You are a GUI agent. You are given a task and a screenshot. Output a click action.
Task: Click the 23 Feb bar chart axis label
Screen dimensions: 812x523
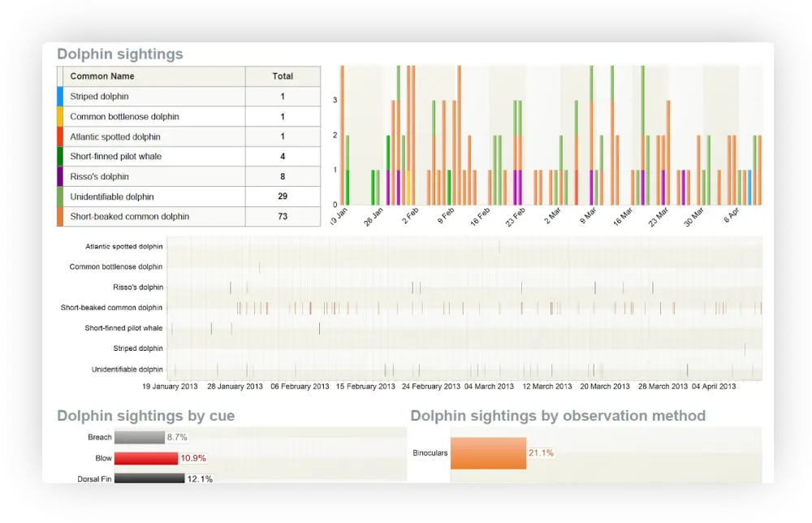click(516, 217)
